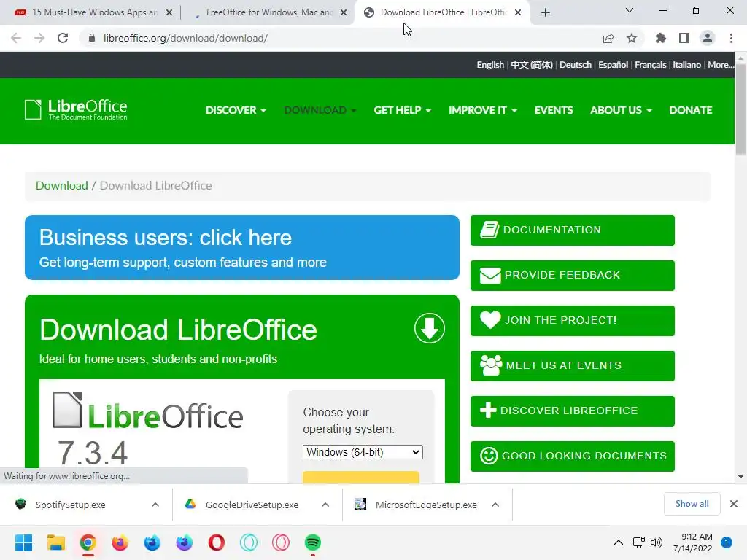Click Show all downloads button
The image size is (747, 560).
(692, 504)
